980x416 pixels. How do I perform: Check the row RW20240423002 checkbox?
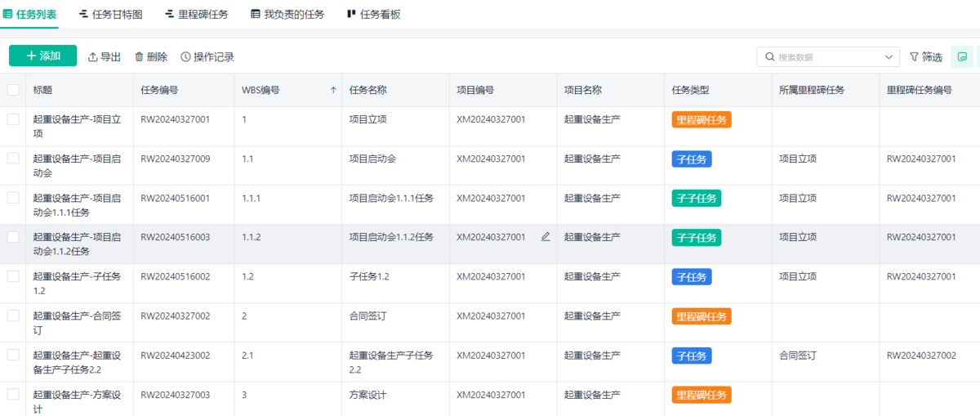pyautogui.click(x=13, y=355)
